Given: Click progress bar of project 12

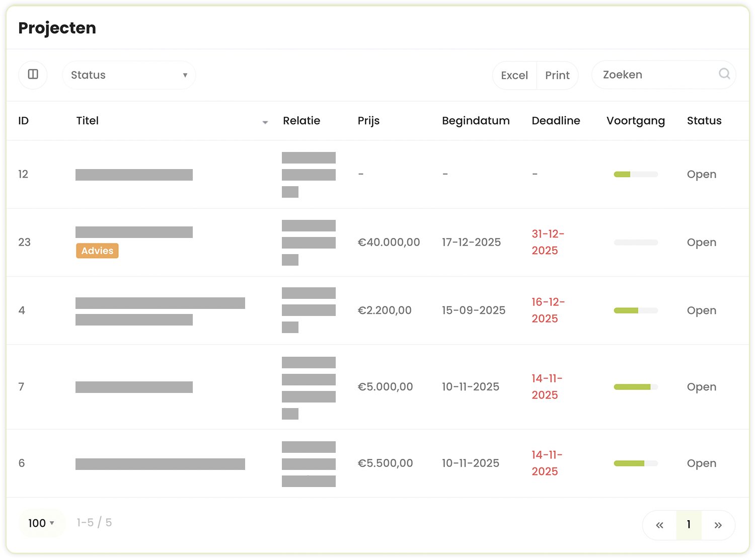Looking at the screenshot, I should click(x=636, y=174).
